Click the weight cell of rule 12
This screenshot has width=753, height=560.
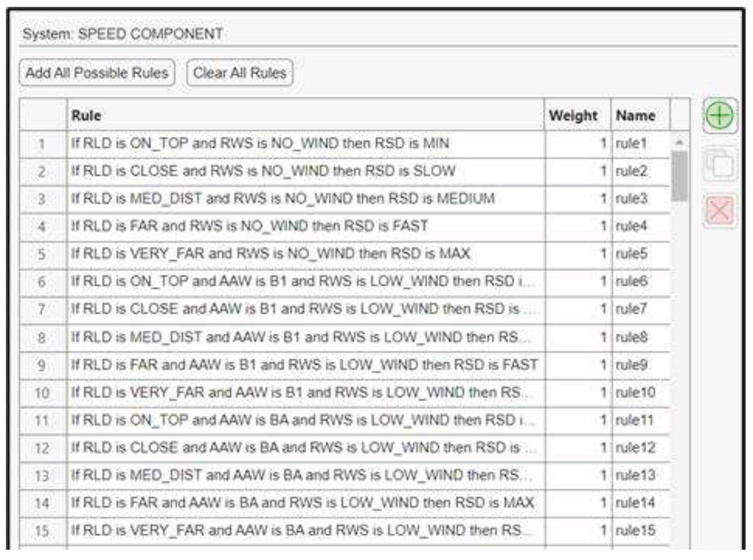[577, 448]
